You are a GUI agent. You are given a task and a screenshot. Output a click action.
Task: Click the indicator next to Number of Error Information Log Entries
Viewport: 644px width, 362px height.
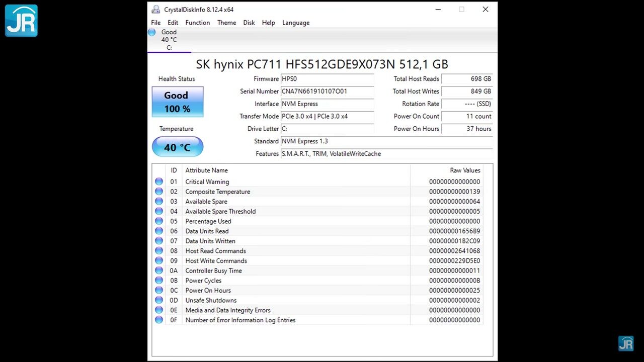[159, 320]
